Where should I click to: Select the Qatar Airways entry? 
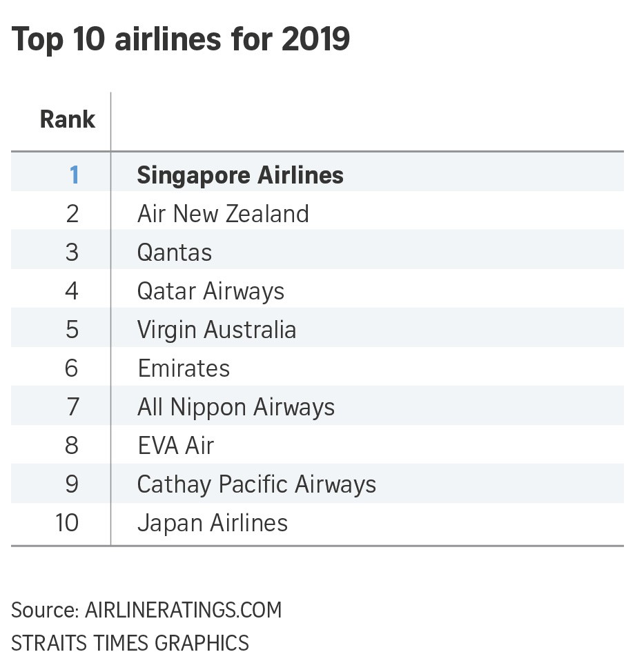(211, 291)
